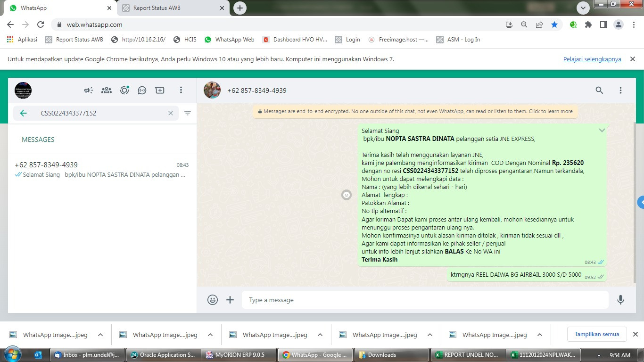The image size is (644, 362).
Task: Open the Chrome profile avatar
Action: pyautogui.click(x=619, y=25)
